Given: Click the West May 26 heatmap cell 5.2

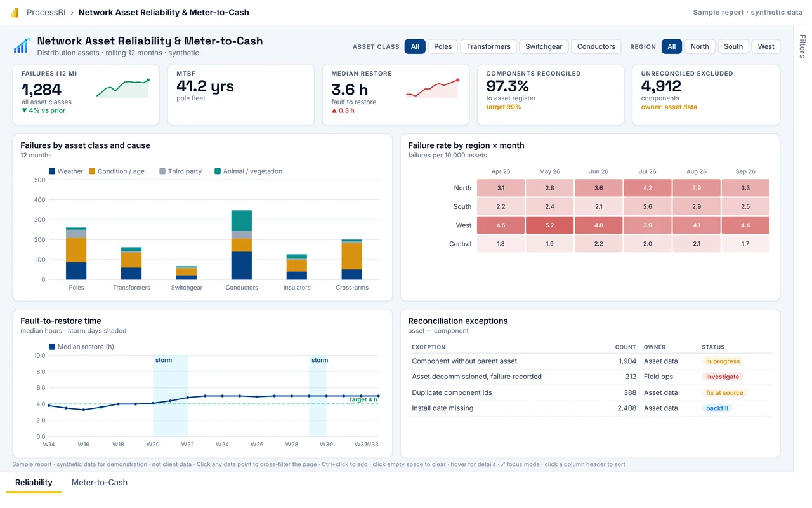Looking at the screenshot, I should tap(549, 225).
